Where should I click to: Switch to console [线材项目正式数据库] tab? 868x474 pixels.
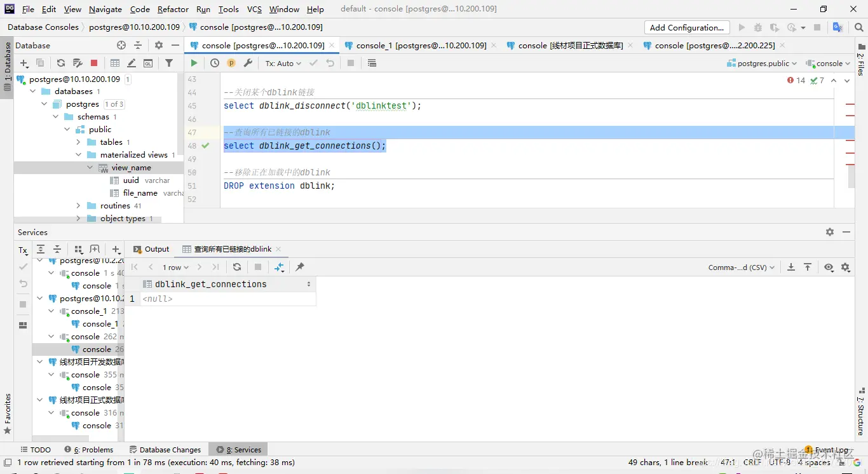point(571,45)
